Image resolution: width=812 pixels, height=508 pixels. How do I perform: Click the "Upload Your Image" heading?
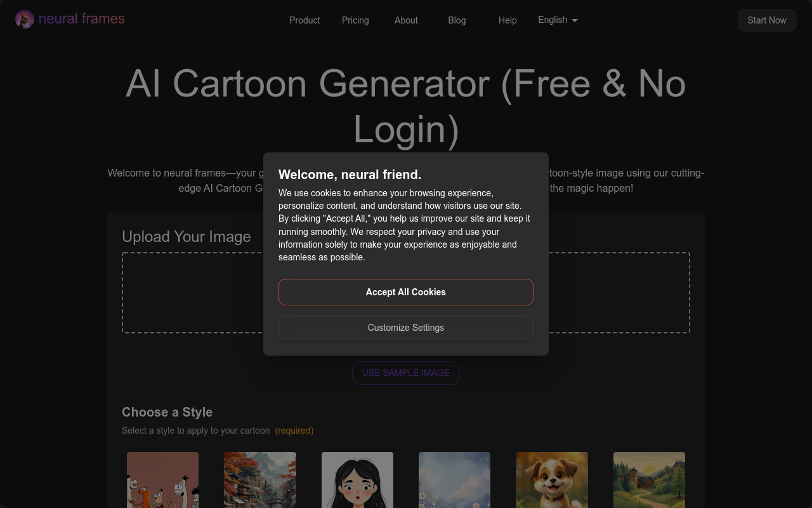pos(187,237)
